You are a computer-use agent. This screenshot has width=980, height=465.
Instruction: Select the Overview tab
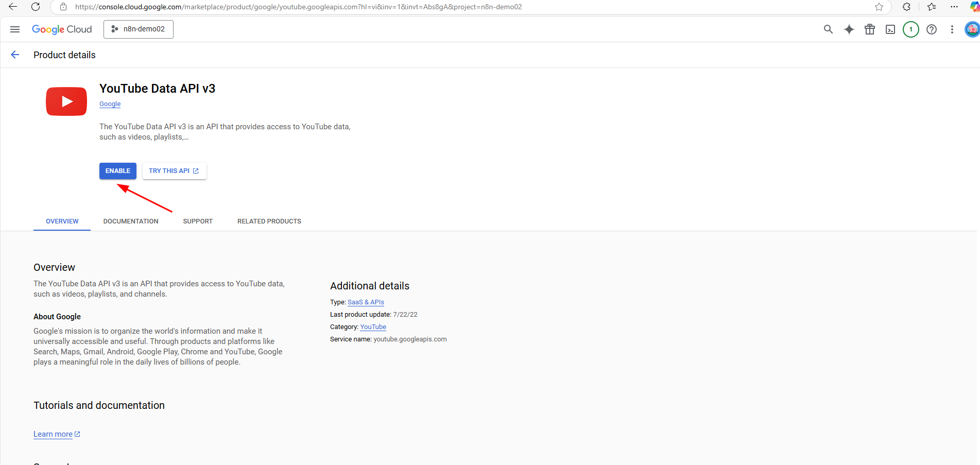coord(62,221)
